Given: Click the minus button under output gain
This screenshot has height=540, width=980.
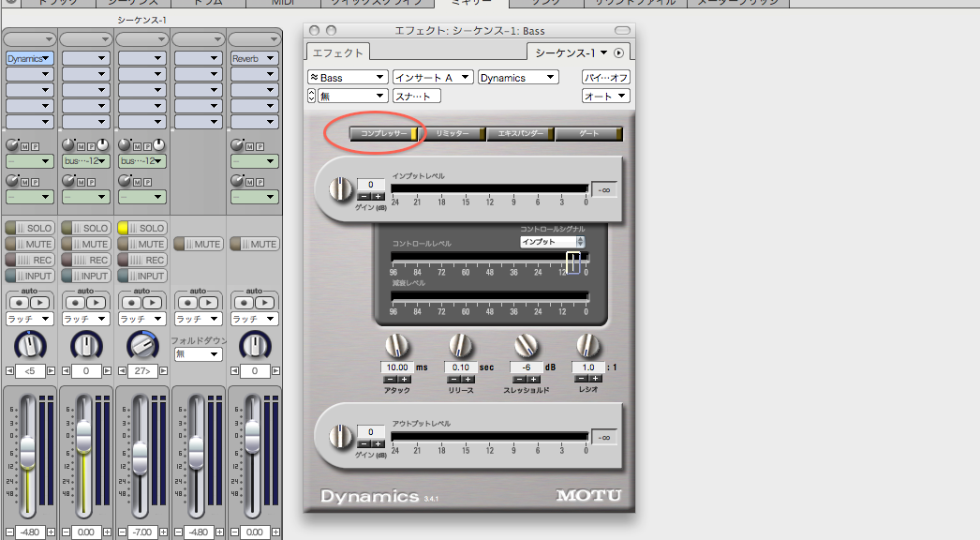Looking at the screenshot, I should point(364,443).
